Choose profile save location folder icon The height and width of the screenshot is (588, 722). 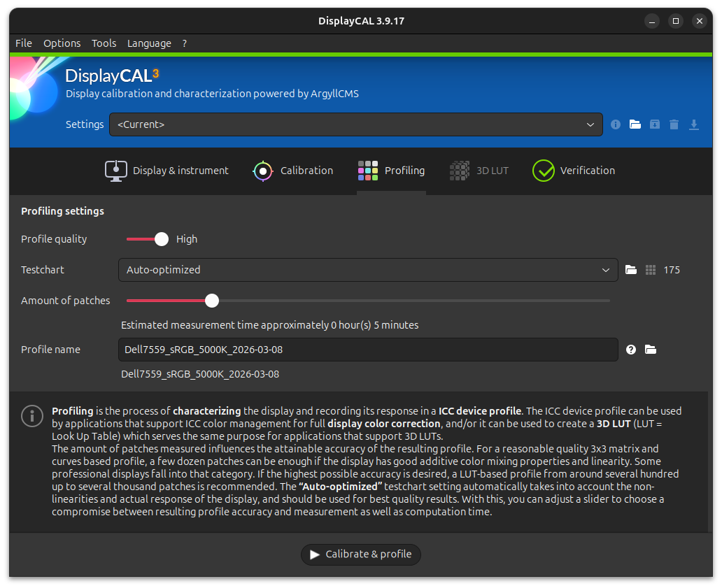coord(651,350)
